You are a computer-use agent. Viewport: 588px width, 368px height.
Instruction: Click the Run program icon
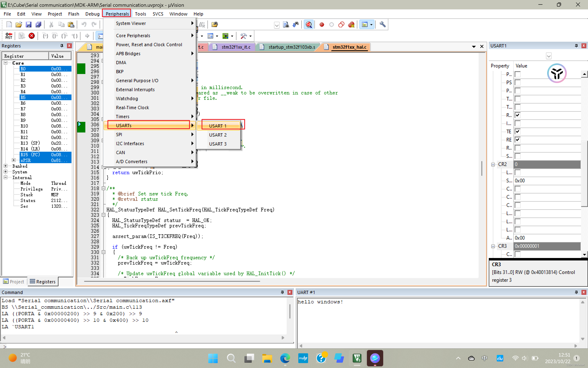click(x=22, y=36)
